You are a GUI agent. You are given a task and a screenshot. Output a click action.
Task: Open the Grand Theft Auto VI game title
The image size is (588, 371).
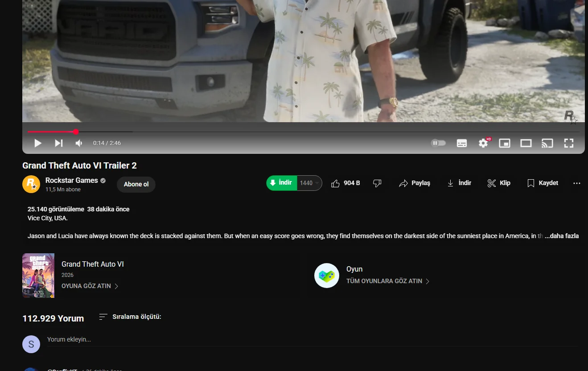(93, 264)
